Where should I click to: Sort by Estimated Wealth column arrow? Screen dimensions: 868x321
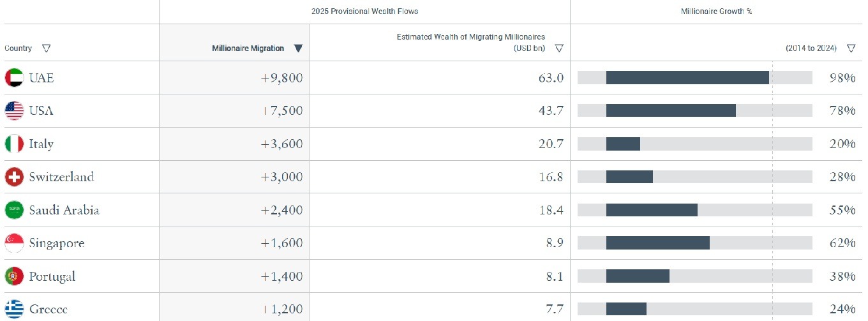coord(559,49)
